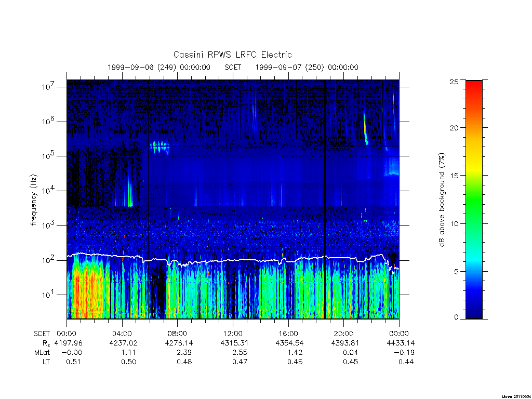Screen dimensions: 532x399
Task: Click the 10^3 frequency axis label
Action: pos(48,225)
